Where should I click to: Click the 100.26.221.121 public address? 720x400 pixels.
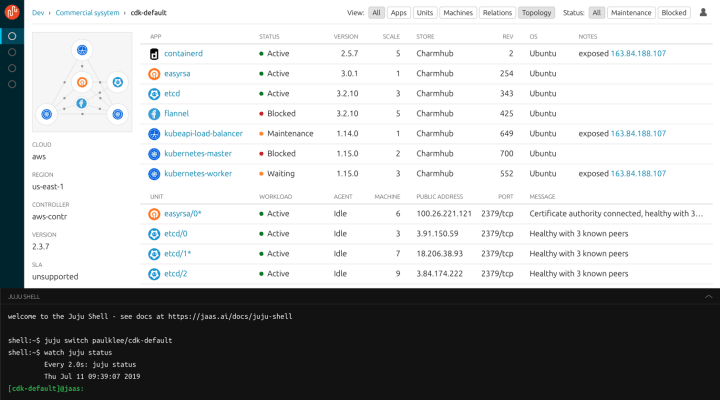444,214
